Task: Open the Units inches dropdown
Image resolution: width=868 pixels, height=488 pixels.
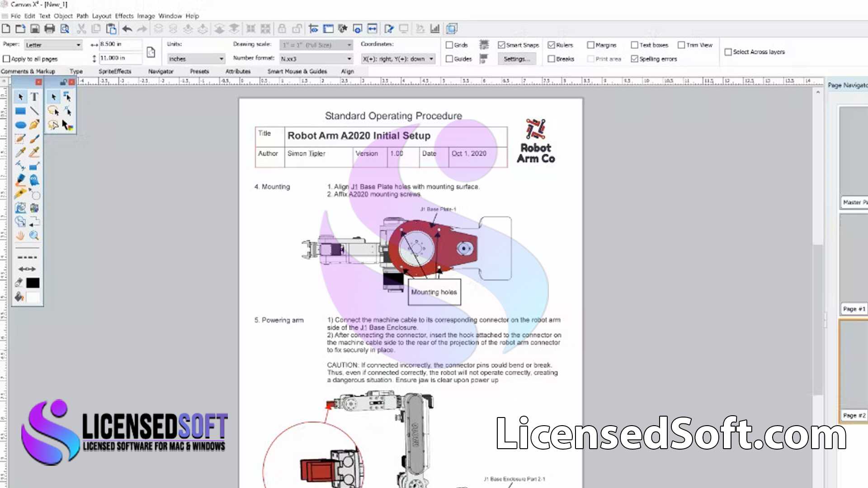Action: point(196,59)
